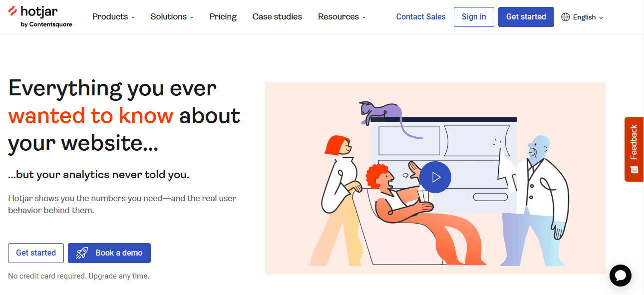This screenshot has width=644, height=295.
Task: Click the Sign in button
Action: (474, 17)
